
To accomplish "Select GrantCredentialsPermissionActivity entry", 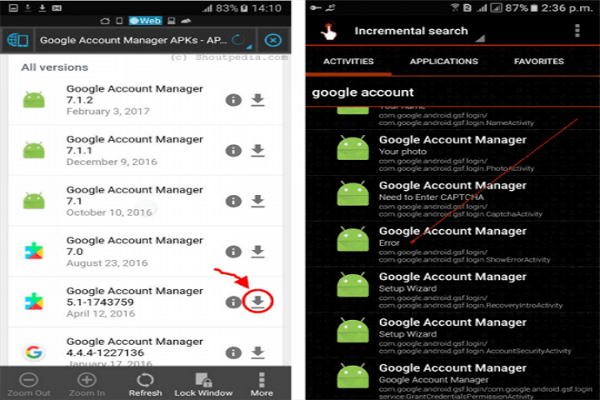I will [x=452, y=380].
